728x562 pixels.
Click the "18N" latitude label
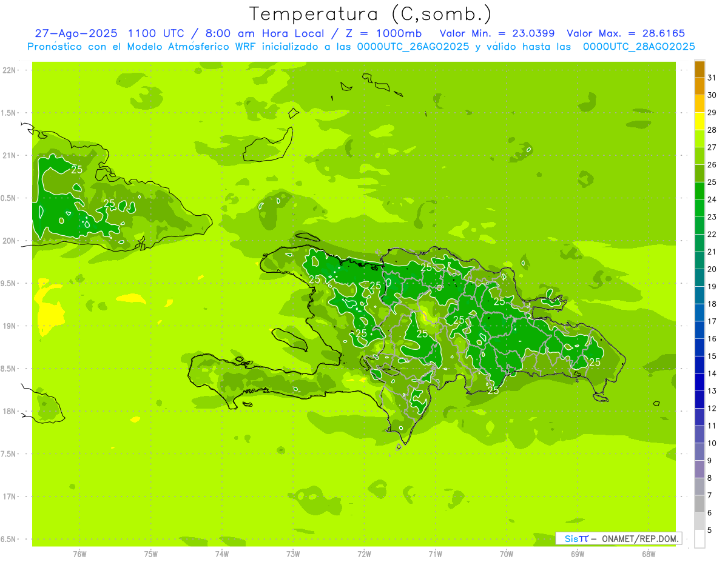pyautogui.click(x=8, y=411)
